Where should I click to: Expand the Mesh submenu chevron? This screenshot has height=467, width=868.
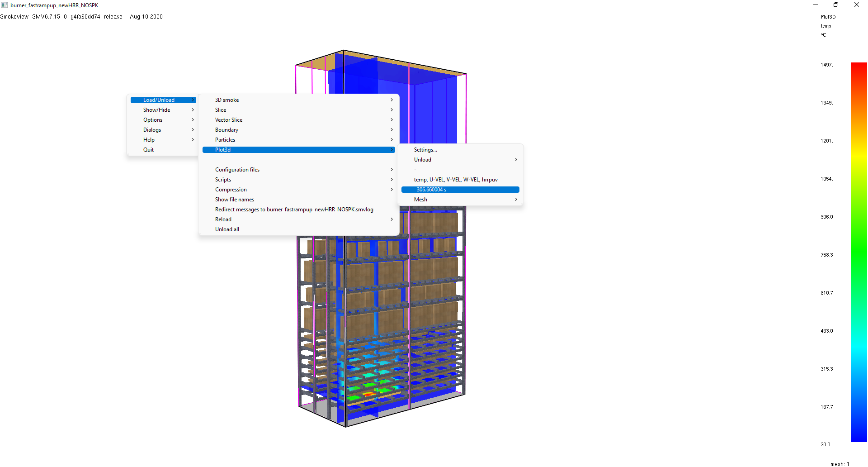pos(516,199)
